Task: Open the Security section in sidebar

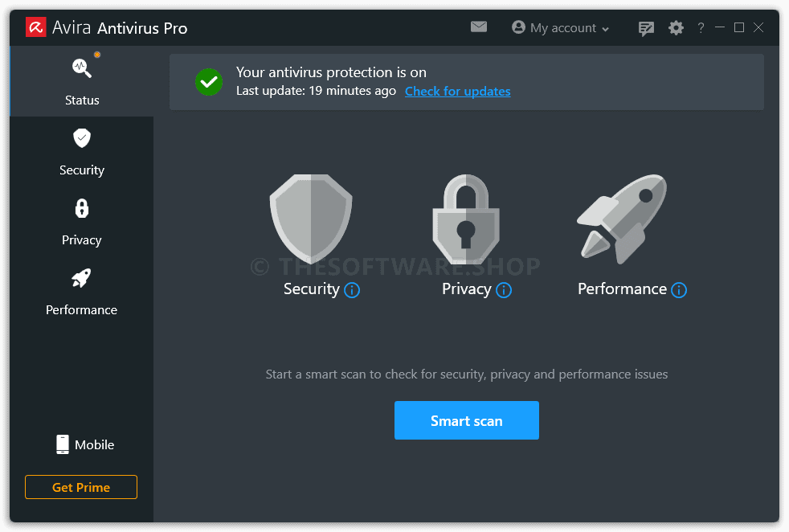Action: [x=81, y=152]
